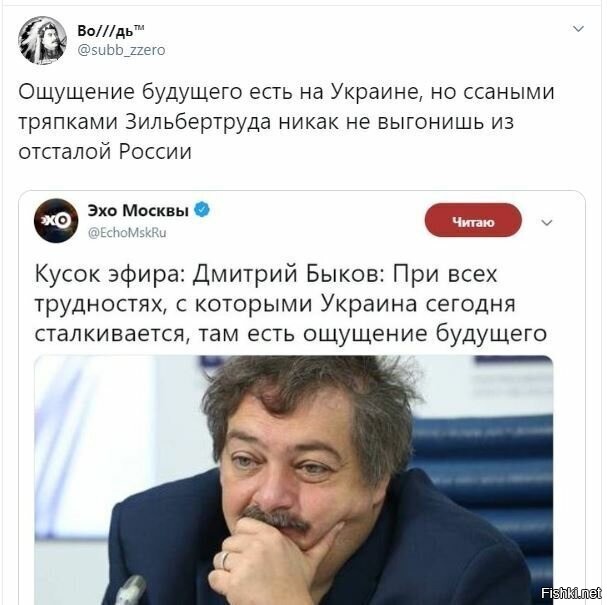Open the Эхо Москвы account name
607x605 pixels.
138,211
